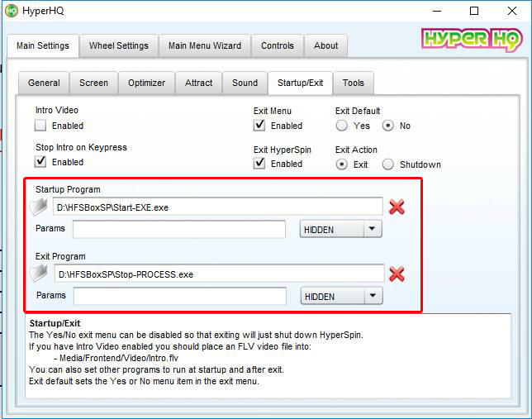This screenshot has width=532, height=419.
Task: Close the HyperHQ window
Action: pyautogui.click(x=512, y=11)
